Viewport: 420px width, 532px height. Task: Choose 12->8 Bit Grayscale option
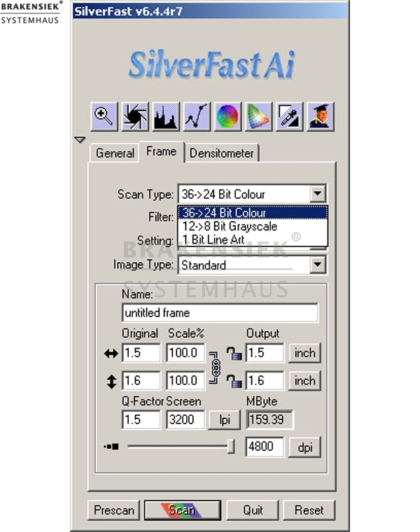tap(253, 226)
